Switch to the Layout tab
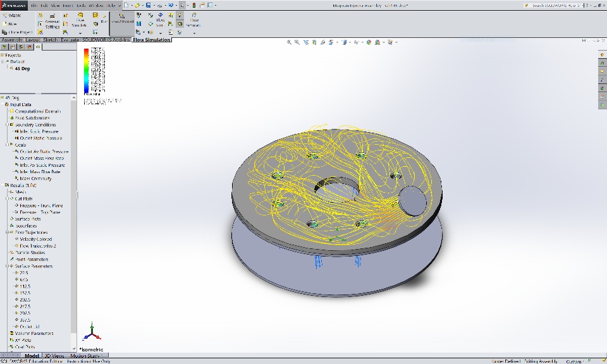607x364 pixels. point(32,40)
